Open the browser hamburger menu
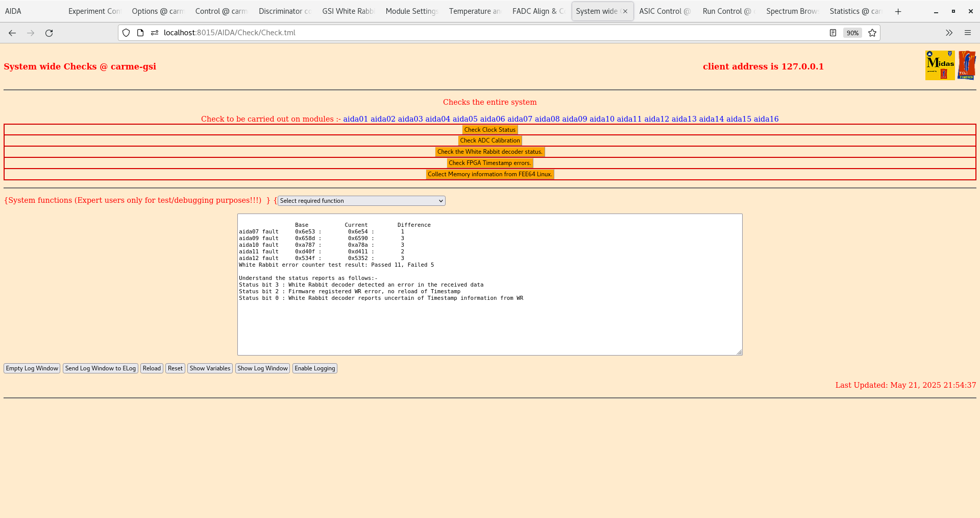 tap(968, 33)
